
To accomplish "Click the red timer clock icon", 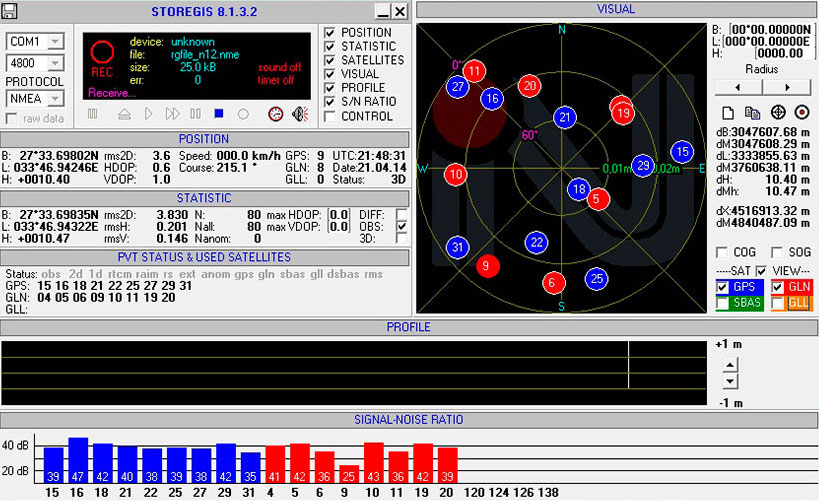I will pyautogui.click(x=276, y=114).
